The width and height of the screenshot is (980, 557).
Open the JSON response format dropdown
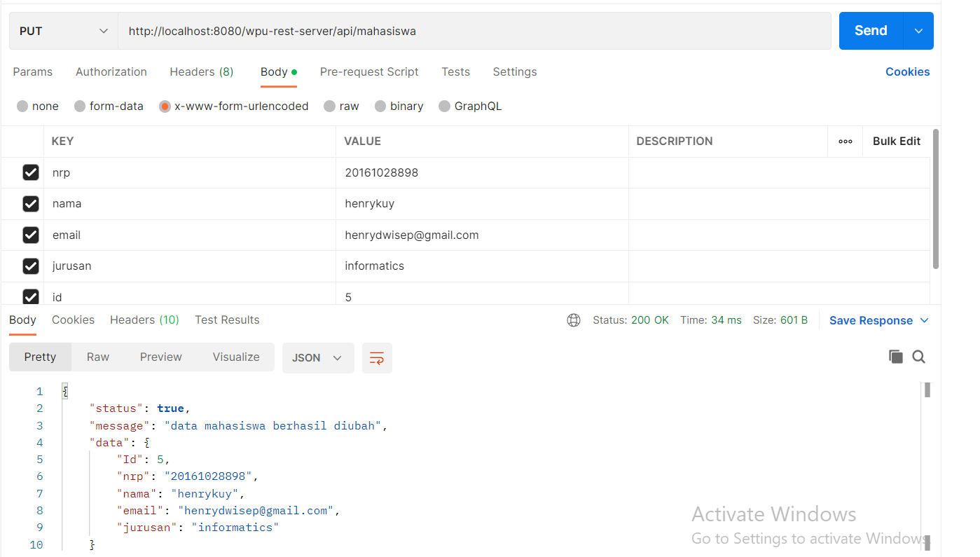tap(318, 357)
